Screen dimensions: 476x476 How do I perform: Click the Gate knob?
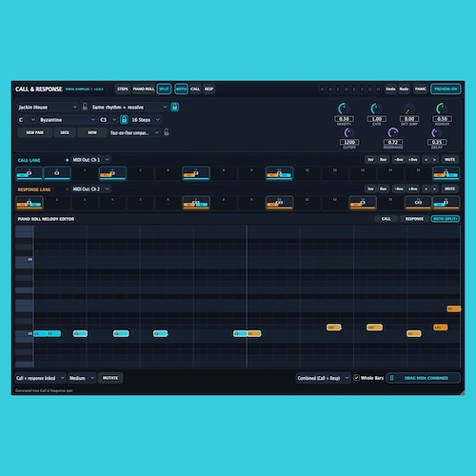376,109
